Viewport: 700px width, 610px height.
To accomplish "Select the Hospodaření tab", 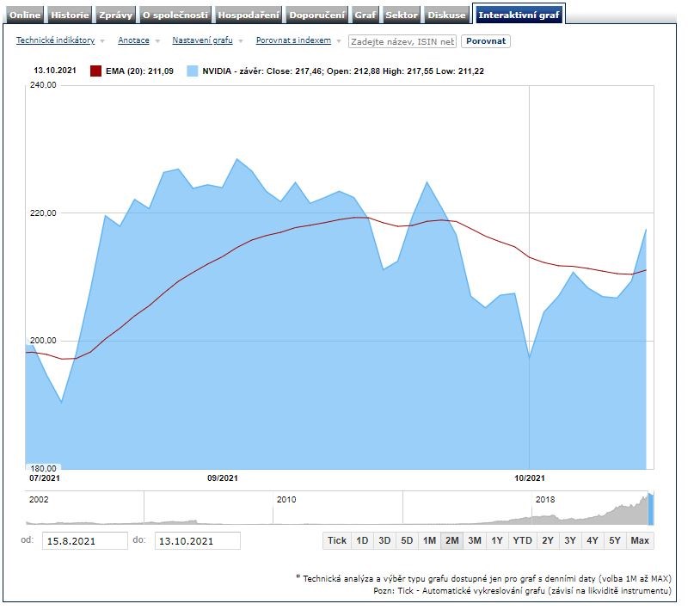I will click(249, 15).
